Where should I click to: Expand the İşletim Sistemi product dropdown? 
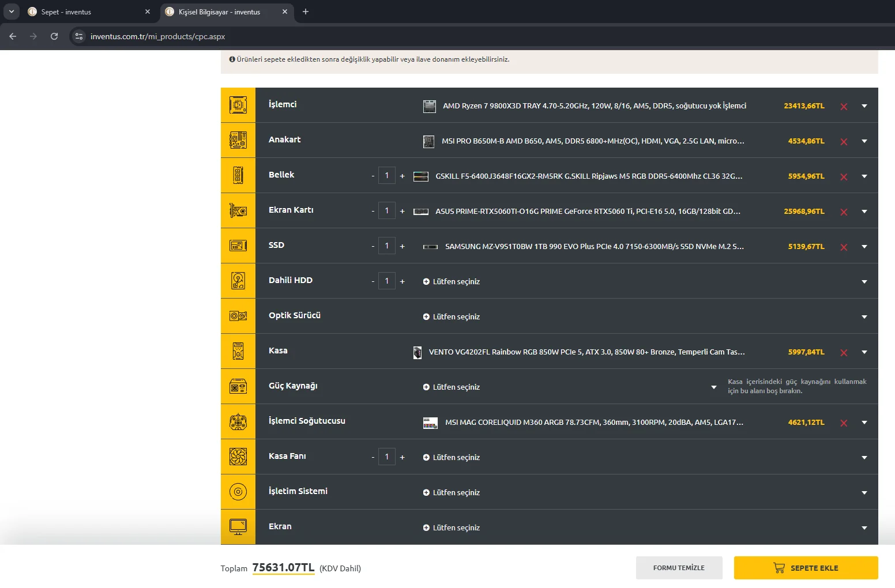click(864, 493)
